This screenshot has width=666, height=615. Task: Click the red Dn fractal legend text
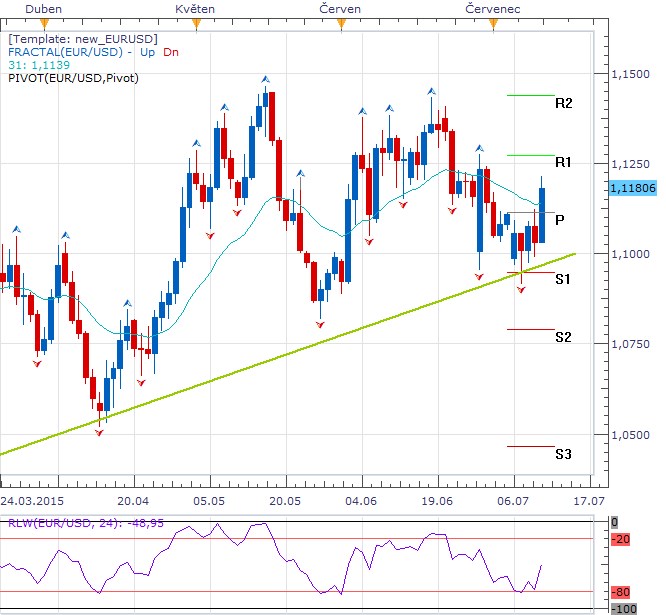tap(172, 51)
